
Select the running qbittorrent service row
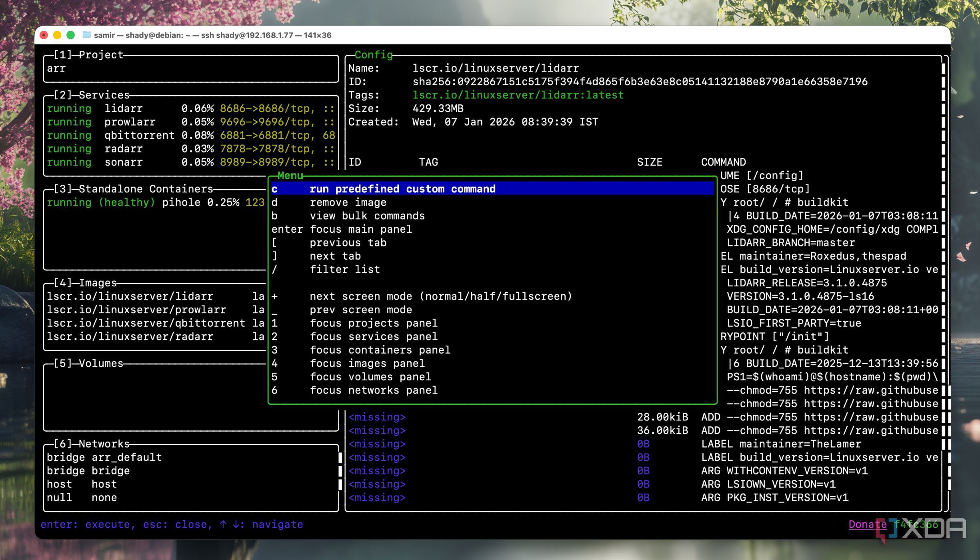[x=191, y=135]
